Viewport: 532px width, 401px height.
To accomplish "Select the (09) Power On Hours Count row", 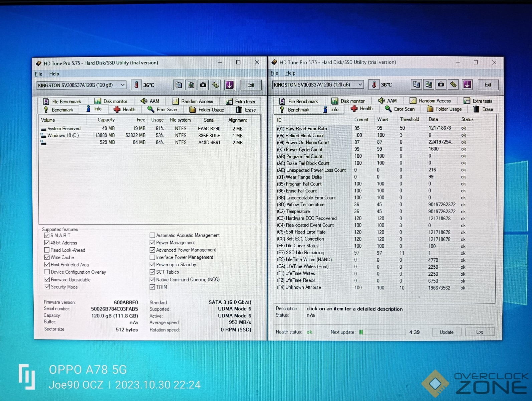I will (x=384, y=142).
